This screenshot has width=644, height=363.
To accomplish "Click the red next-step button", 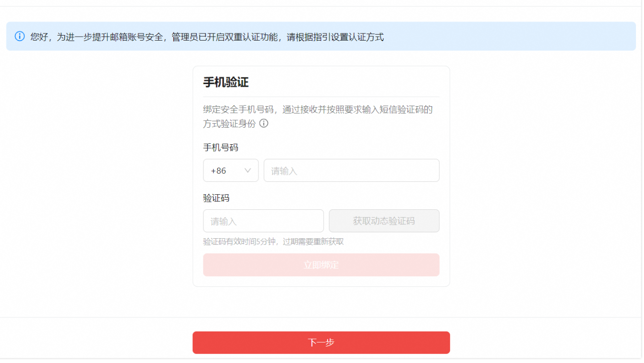I will pyautogui.click(x=321, y=342).
